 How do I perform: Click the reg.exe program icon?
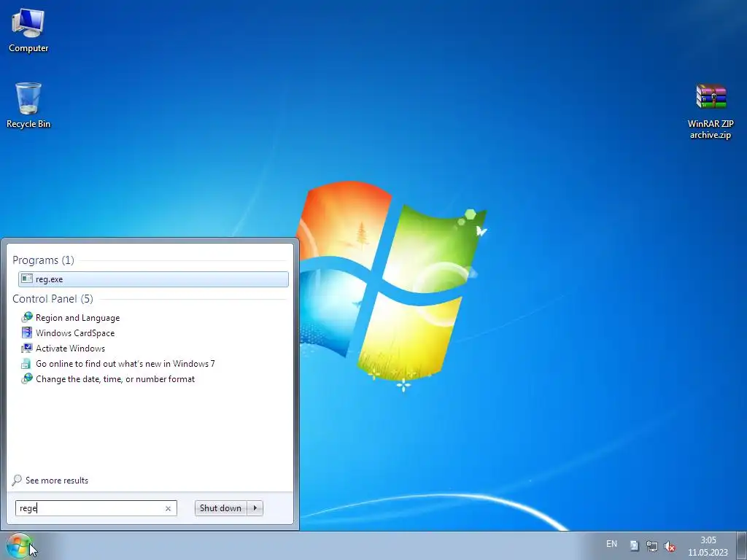click(27, 279)
